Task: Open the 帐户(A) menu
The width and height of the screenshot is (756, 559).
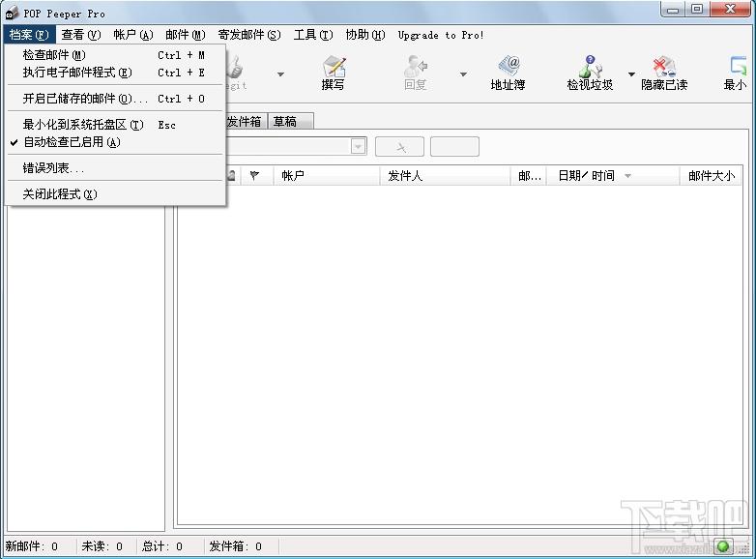Action: tap(133, 35)
